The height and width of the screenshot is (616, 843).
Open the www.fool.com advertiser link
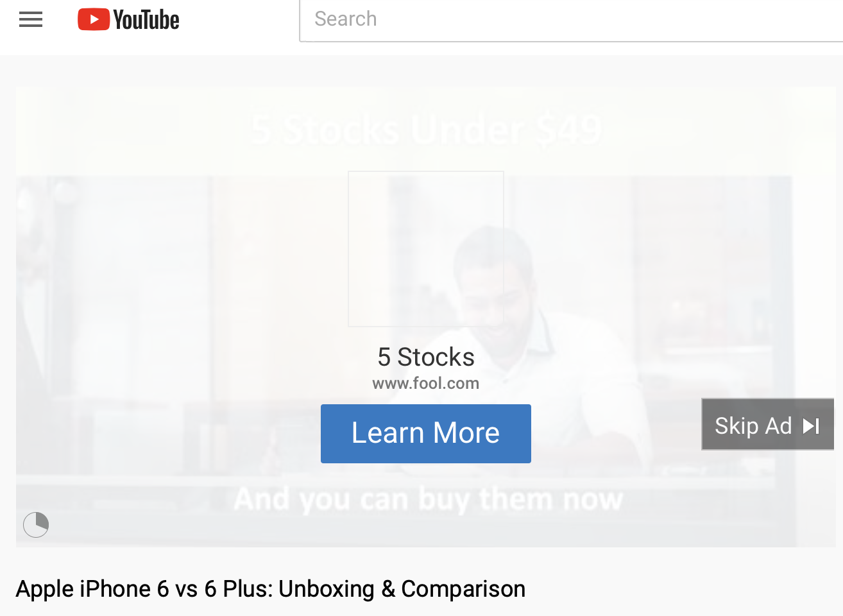coord(426,383)
